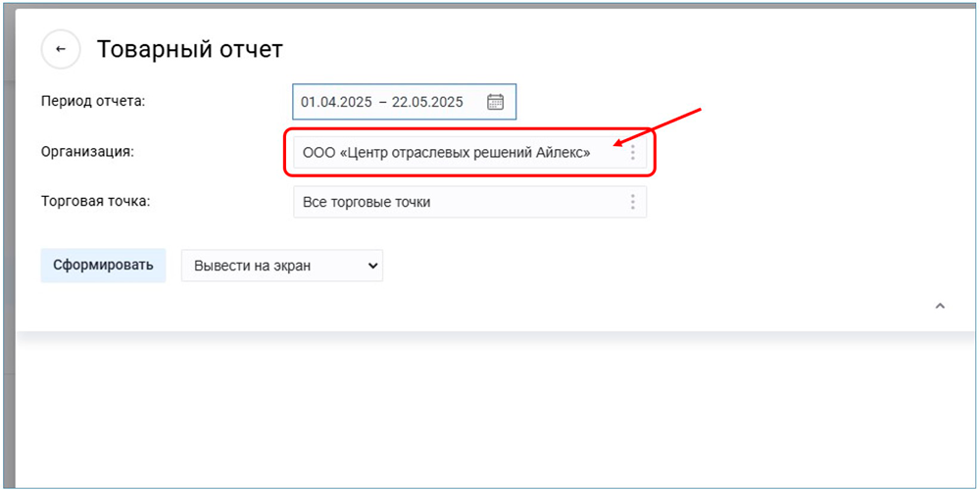Open the calendar date picker icon

pos(495,102)
